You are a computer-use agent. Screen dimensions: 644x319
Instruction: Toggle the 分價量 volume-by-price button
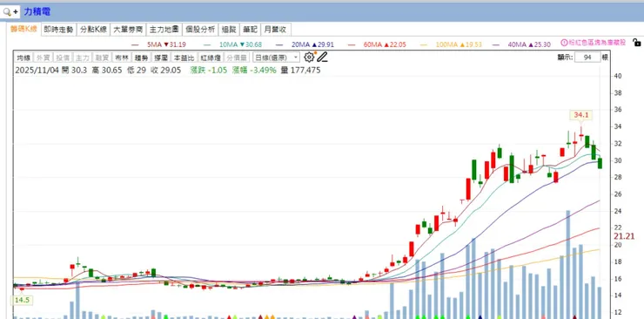pyautogui.click(x=237, y=58)
